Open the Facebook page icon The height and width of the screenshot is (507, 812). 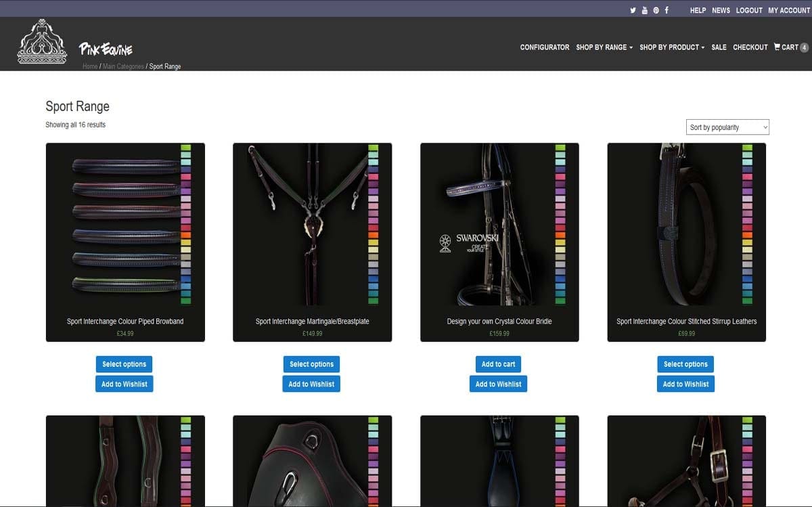click(666, 10)
